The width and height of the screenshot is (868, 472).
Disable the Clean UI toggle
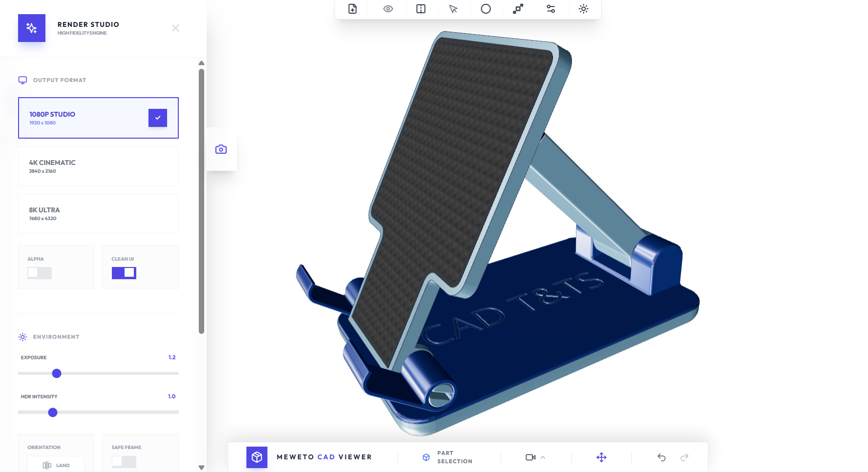tap(124, 273)
